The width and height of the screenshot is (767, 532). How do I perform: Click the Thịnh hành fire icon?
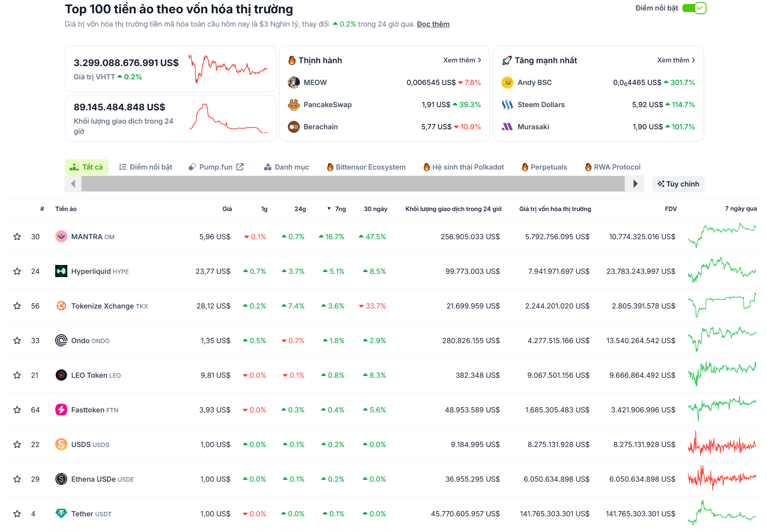pos(292,60)
